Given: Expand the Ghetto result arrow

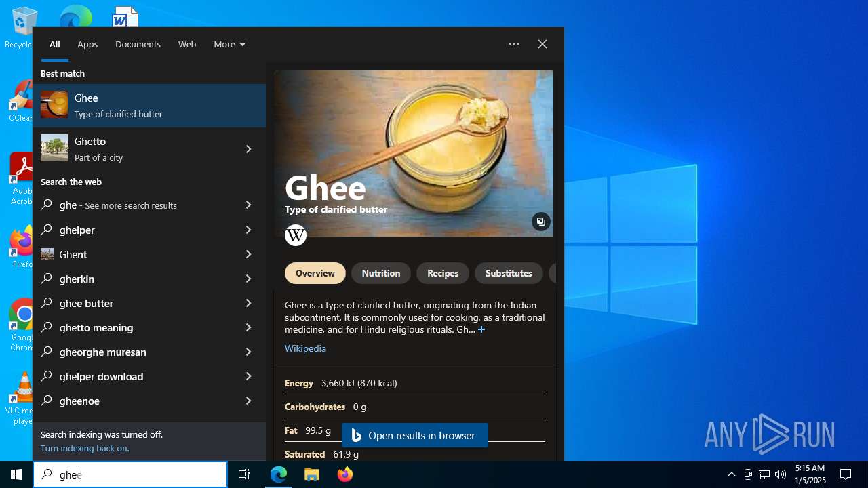Looking at the screenshot, I should tap(248, 149).
